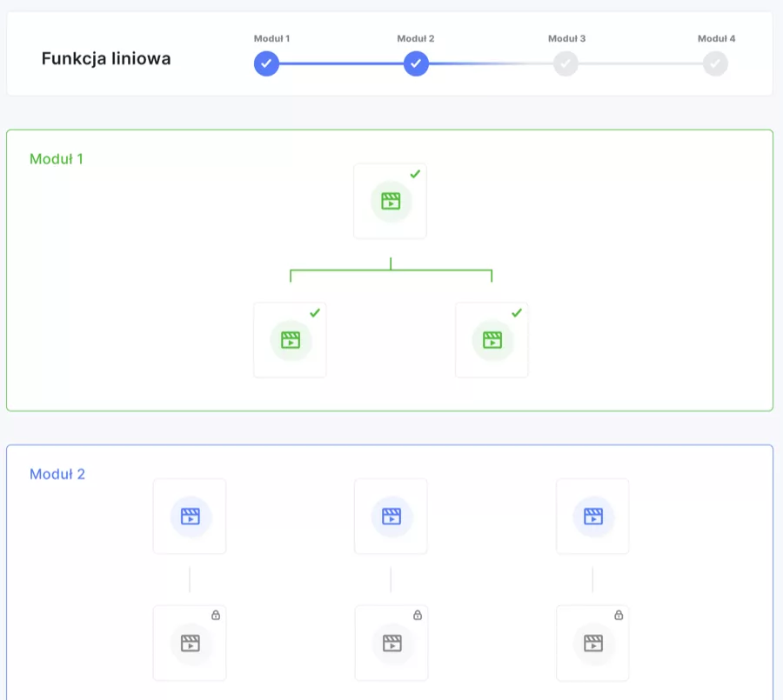This screenshot has height=700, width=783.
Task: Open the top completed video lesson in Moduł 1
Action: [390, 201]
